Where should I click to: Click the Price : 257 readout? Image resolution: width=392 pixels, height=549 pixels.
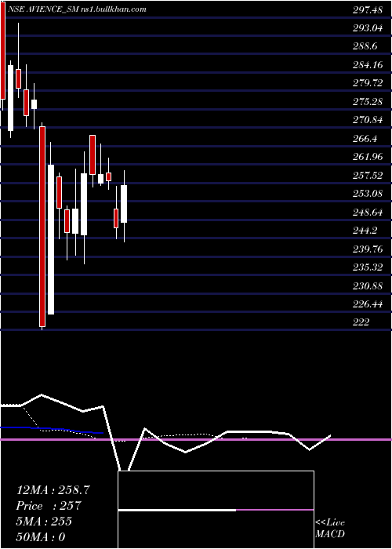pos(49,506)
